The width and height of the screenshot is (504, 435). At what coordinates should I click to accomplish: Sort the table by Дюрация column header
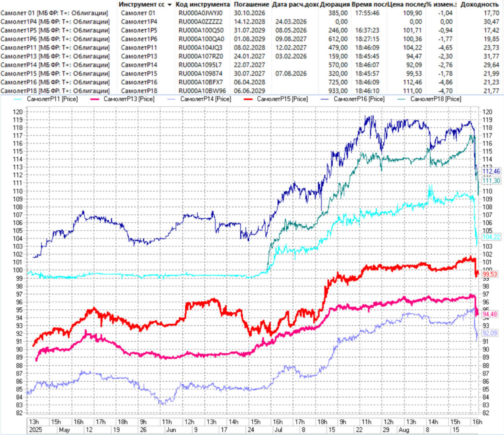click(x=335, y=4)
